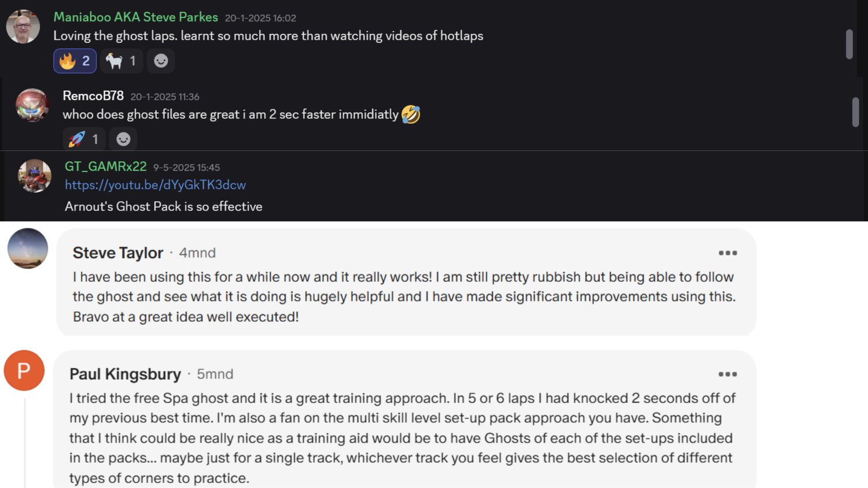This screenshot has width=868, height=488.
Task: Add a reaction to RemcoB78's message
Action: pyautogui.click(x=123, y=139)
